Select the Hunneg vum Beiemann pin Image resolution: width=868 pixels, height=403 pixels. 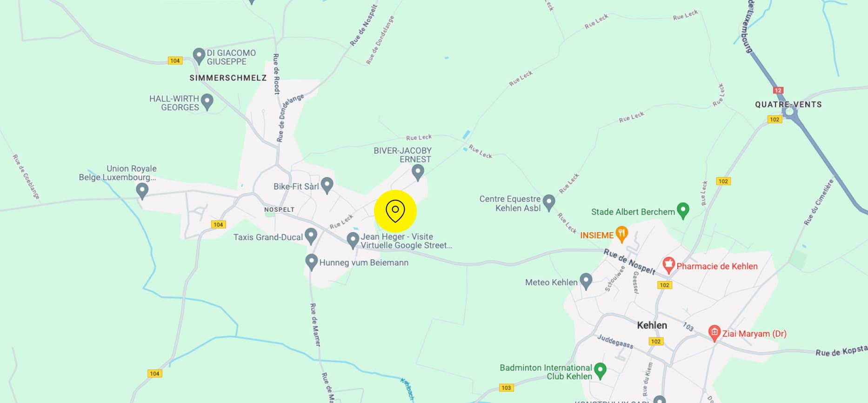(311, 262)
